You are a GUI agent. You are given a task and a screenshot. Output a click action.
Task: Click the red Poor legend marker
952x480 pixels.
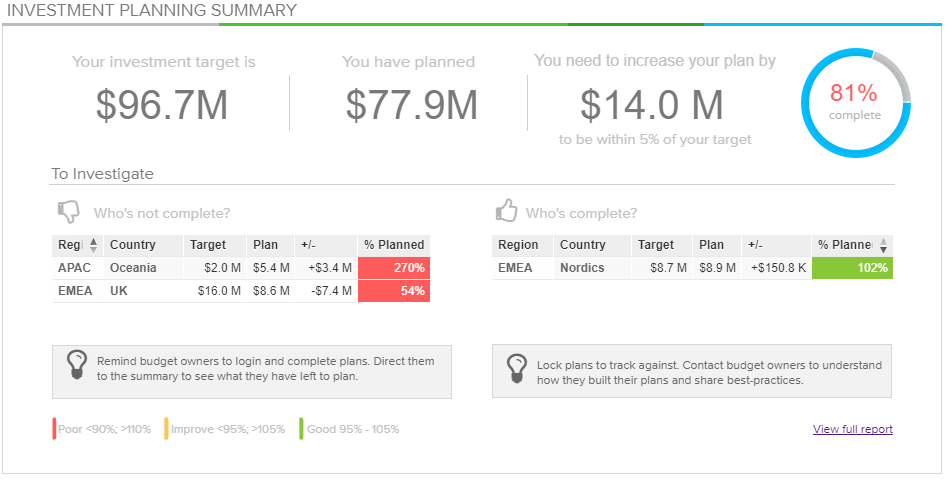click(x=54, y=429)
